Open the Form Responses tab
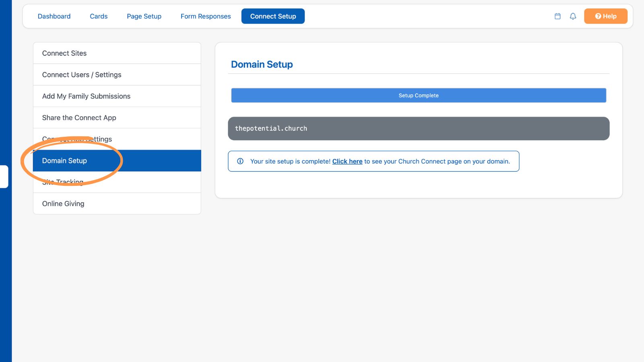This screenshot has height=362, width=644. point(206,16)
